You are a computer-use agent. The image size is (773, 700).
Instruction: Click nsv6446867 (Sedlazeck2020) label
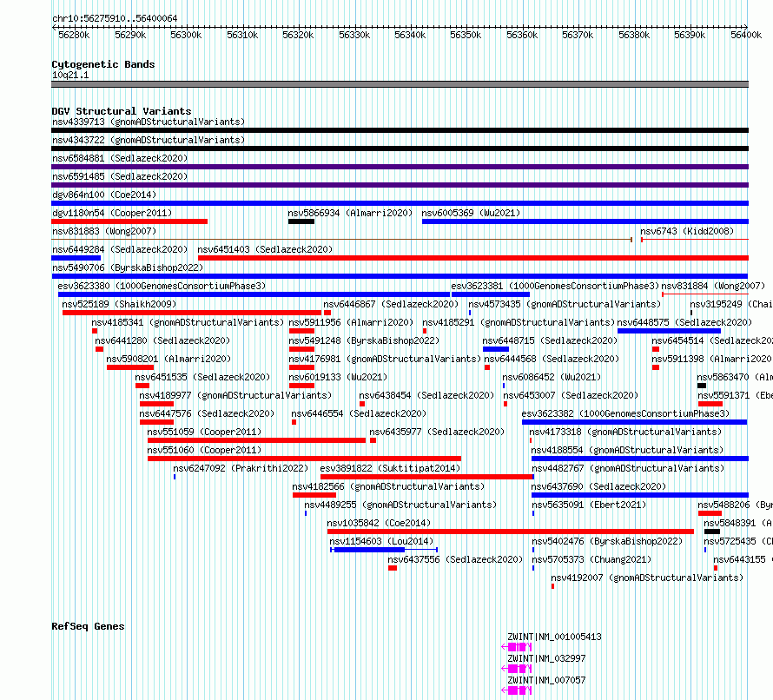391,304
